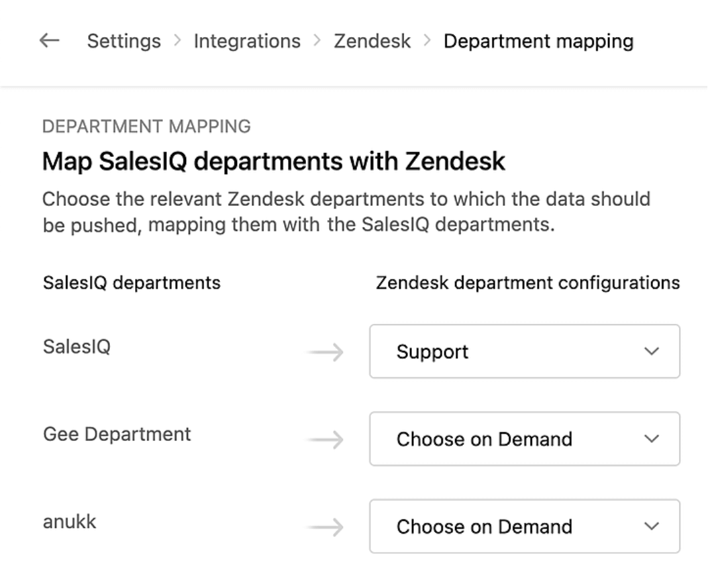This screenshot has width=708, height=588.
Task: Click the down chevron in the anukk dropdown
Action: 652,526
